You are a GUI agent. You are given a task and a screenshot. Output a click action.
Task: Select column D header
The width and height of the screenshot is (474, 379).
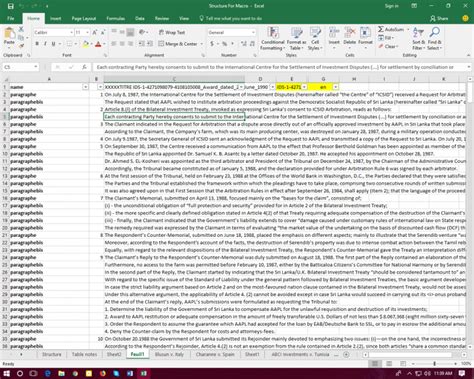coord(260,79)
